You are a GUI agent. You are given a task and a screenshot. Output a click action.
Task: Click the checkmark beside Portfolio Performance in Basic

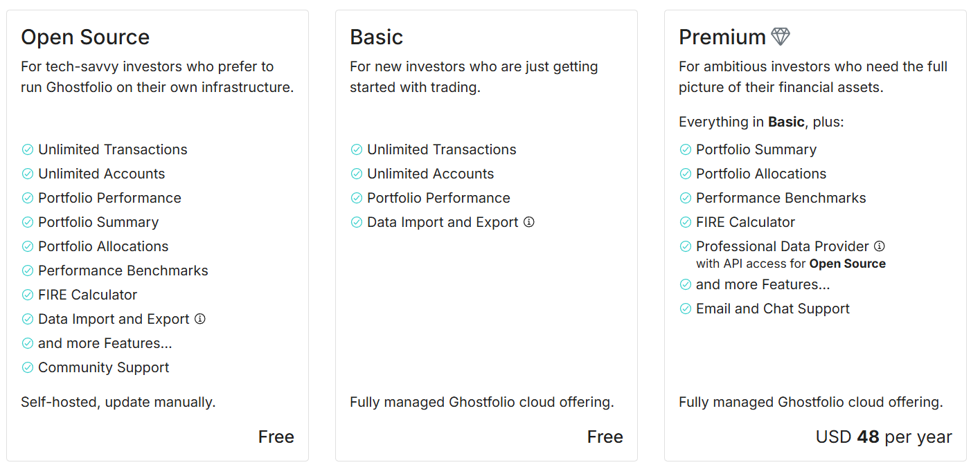tap(357, 198)
